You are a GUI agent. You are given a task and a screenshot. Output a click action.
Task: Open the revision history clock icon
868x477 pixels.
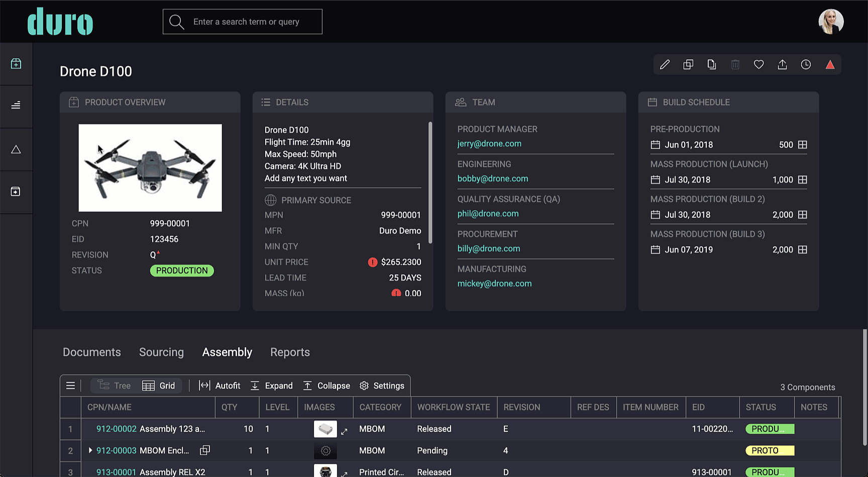point(806,64)
